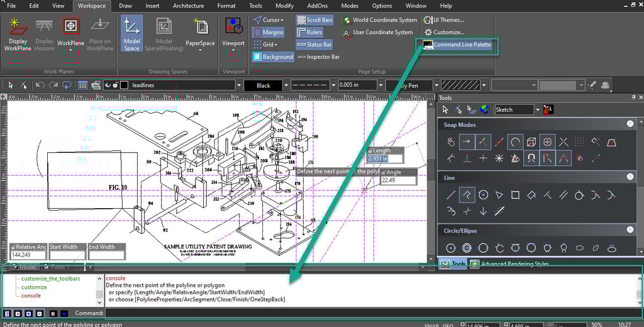The width and height of the screenshot is (644, 327).
Task: Open the leadlines layer dropdown
Action: (238, 86)
